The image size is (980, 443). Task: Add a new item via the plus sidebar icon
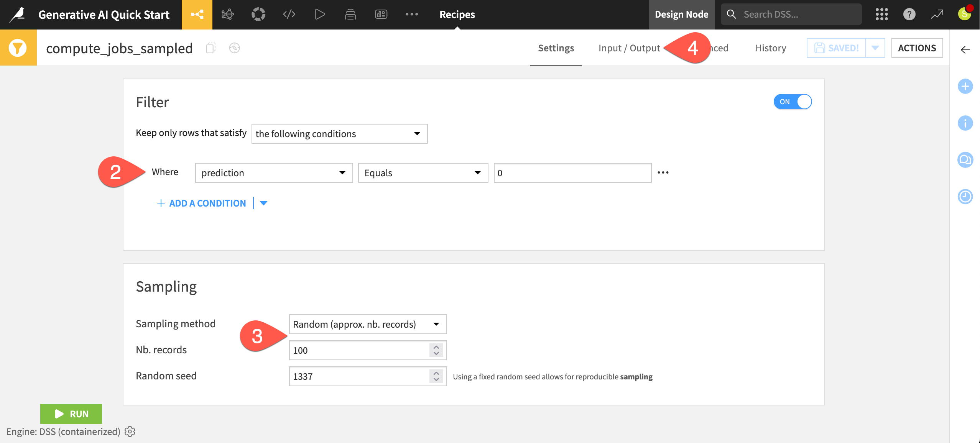(x=965, y=86)
